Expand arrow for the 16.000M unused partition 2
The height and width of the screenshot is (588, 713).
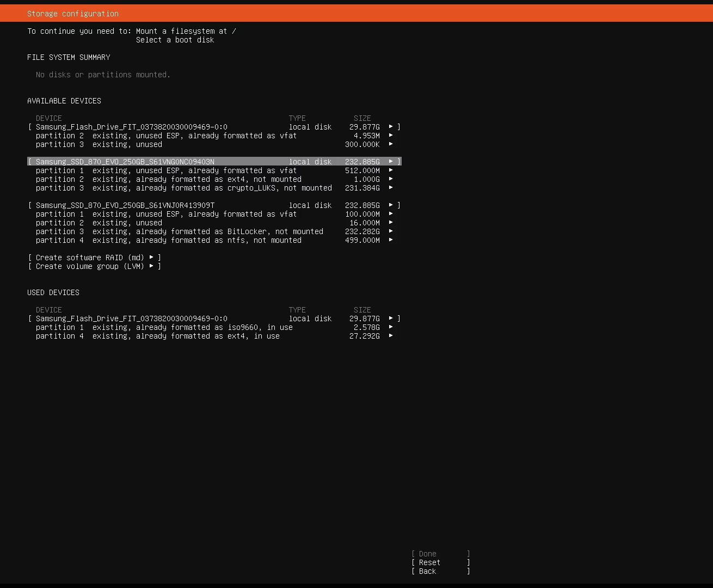391,223
